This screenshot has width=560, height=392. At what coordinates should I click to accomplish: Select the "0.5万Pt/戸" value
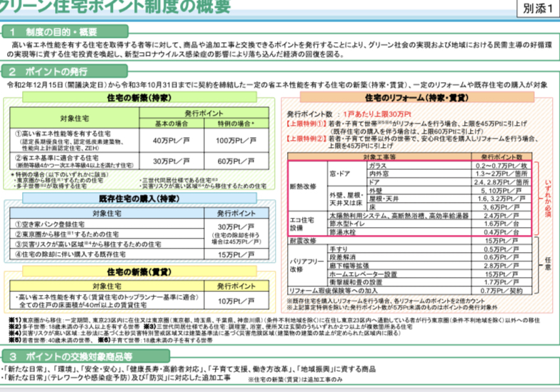(x=501, y=249)
